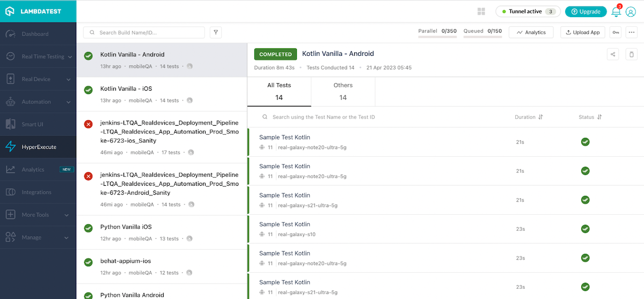
Task: Click the search magnifier in test search
Action: (265, 117)
